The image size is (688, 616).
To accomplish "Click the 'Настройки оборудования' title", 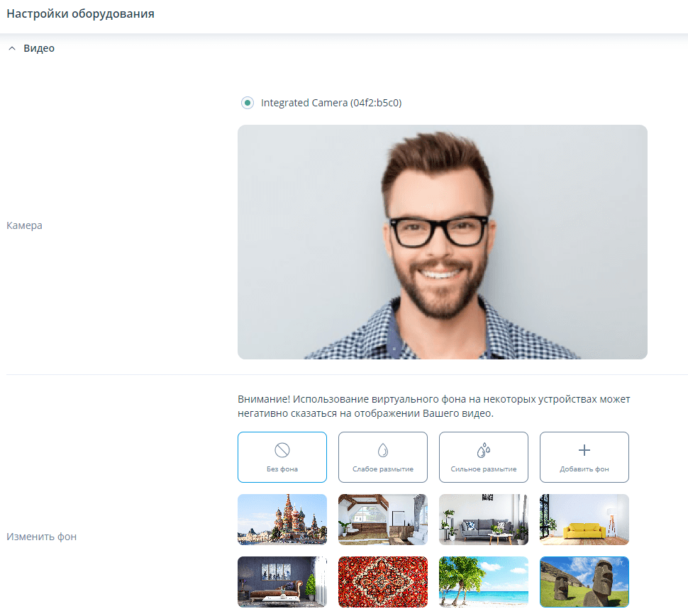I will [81, 13].
